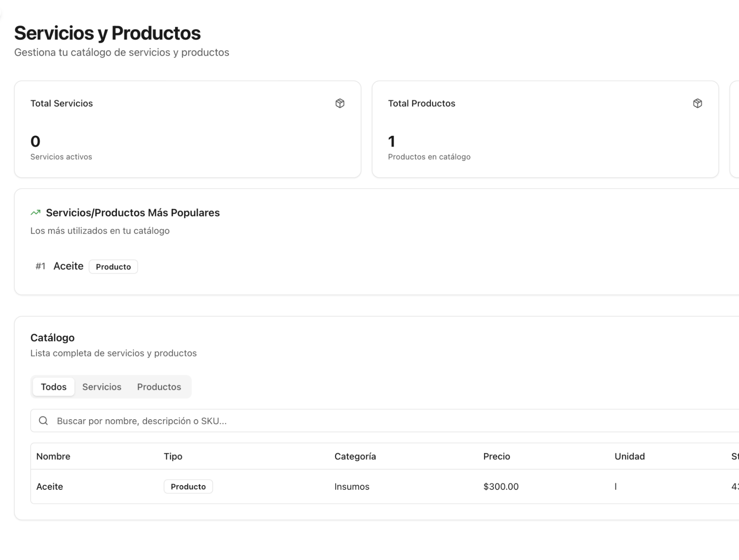This screenshot has height=560, width=739.
Task: Click the Nombre column header
Action: 53,456
